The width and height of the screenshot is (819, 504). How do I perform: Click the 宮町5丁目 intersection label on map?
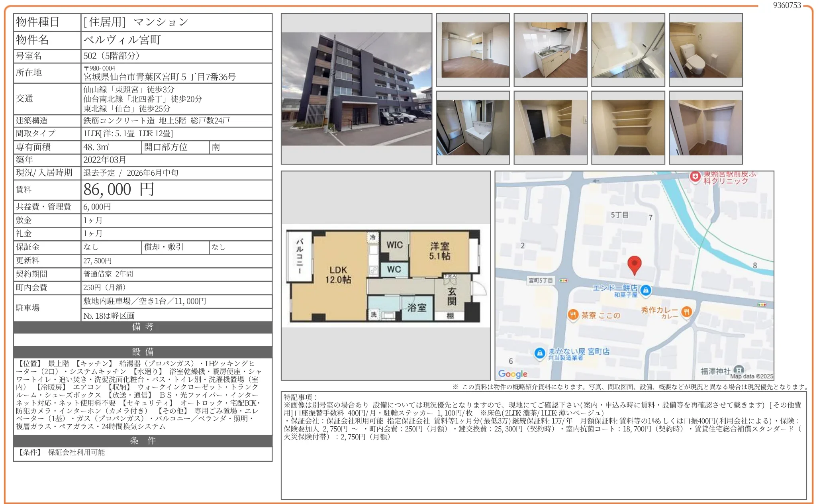pos(541,280)
